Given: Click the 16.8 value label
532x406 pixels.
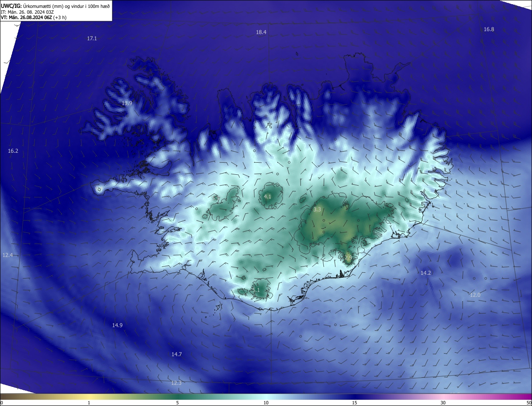Looking at the screenshot, I should 489,29.
